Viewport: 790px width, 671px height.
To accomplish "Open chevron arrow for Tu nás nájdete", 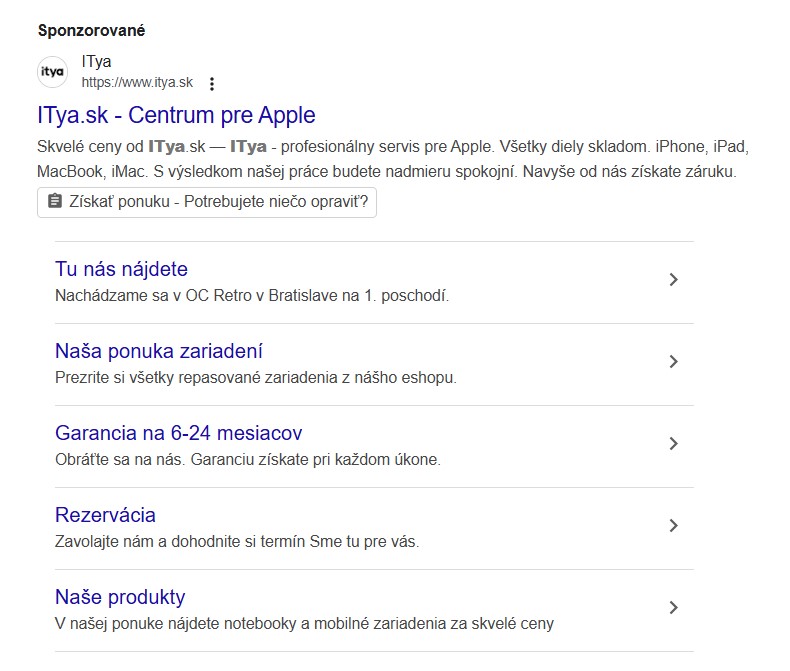I will [674, 280].
